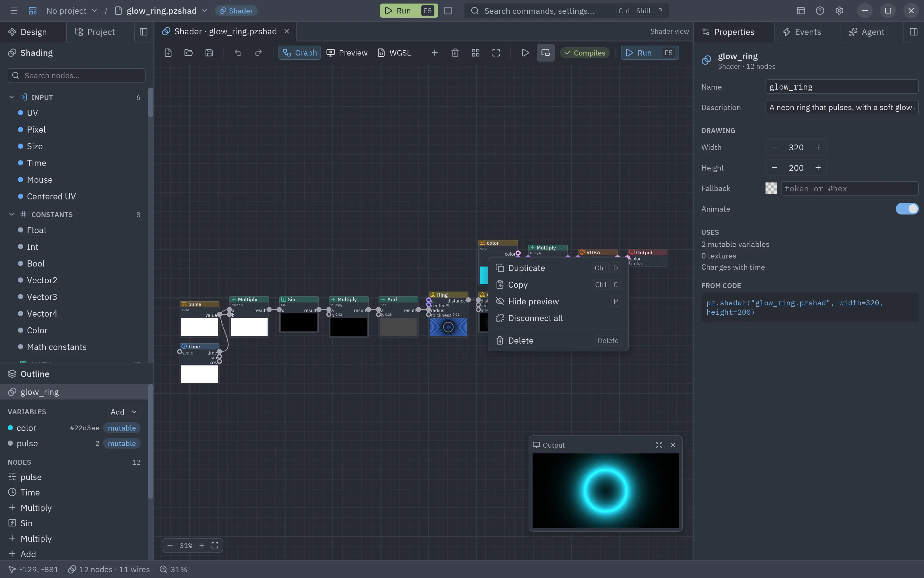Click fit-to-view icon in shader toolbar
The height and width of the screenshot is (578, 924).
coord(496,53)
